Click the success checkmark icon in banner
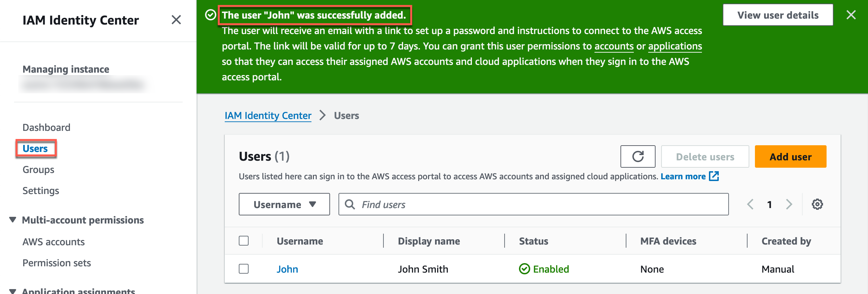The image size is (868, 294). [x=210, y=15]
